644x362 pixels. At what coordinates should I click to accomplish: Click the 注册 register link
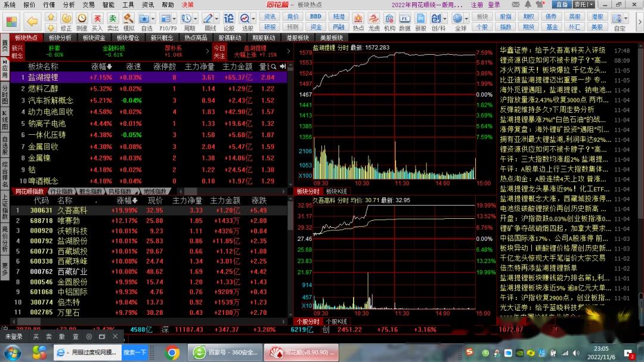click(477, 5)
